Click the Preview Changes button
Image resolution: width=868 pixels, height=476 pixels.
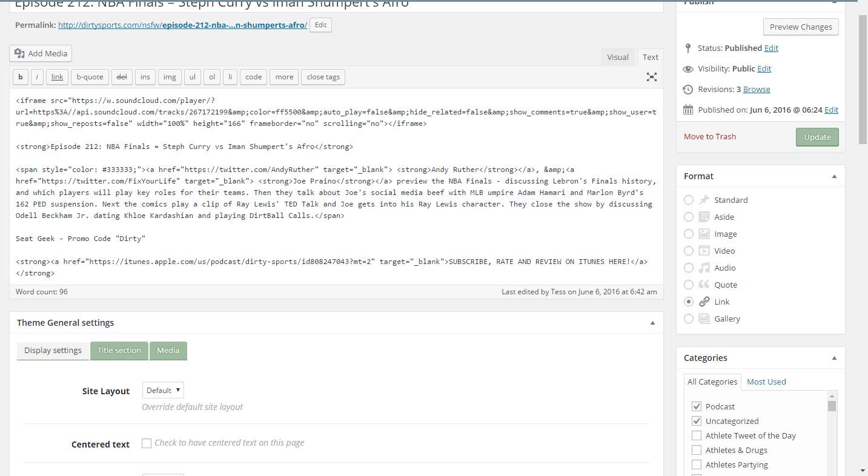coord(801,27)
